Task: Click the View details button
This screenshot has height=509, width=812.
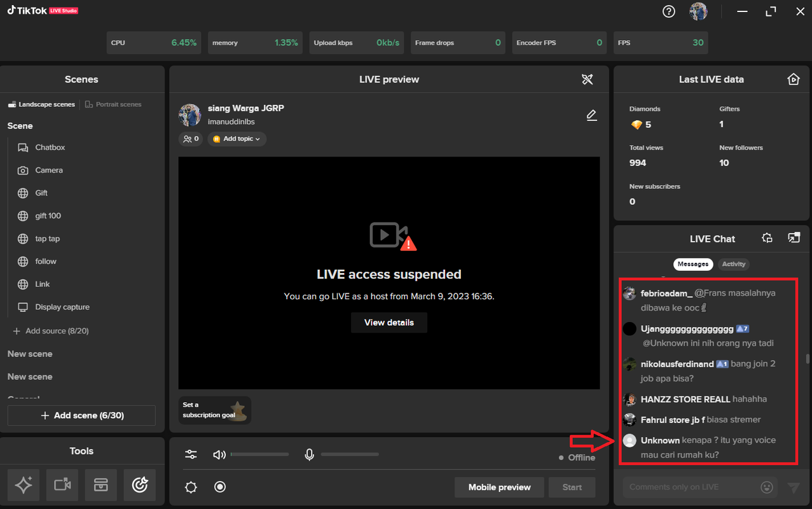Action: pos(389,323)
